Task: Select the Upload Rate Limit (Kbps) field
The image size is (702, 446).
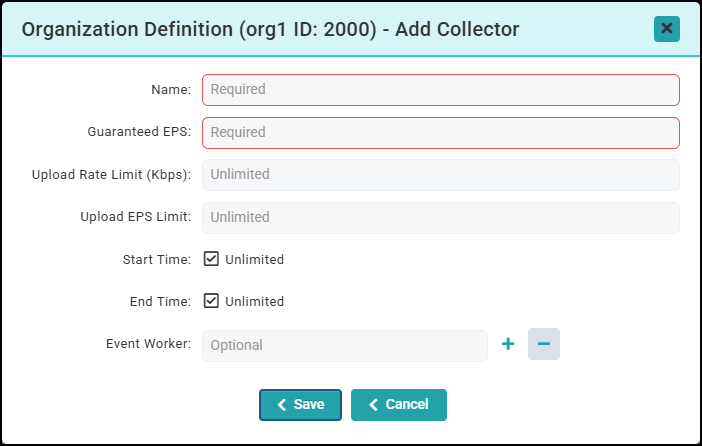Action: [441, 174]
